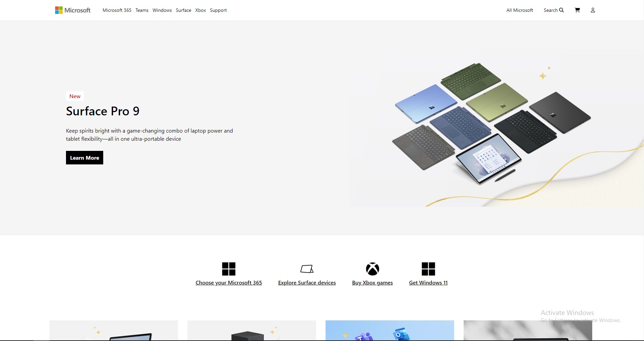The width and height of the screenshot is (644, 341).
Task: Open the Support page
Action: point(218,10)
